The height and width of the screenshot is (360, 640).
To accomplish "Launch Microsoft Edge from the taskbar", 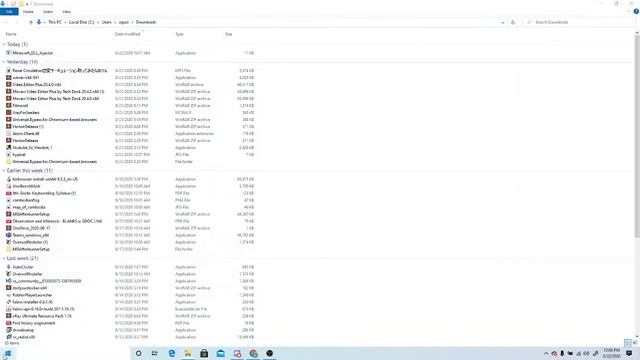I will click(171, 353).
